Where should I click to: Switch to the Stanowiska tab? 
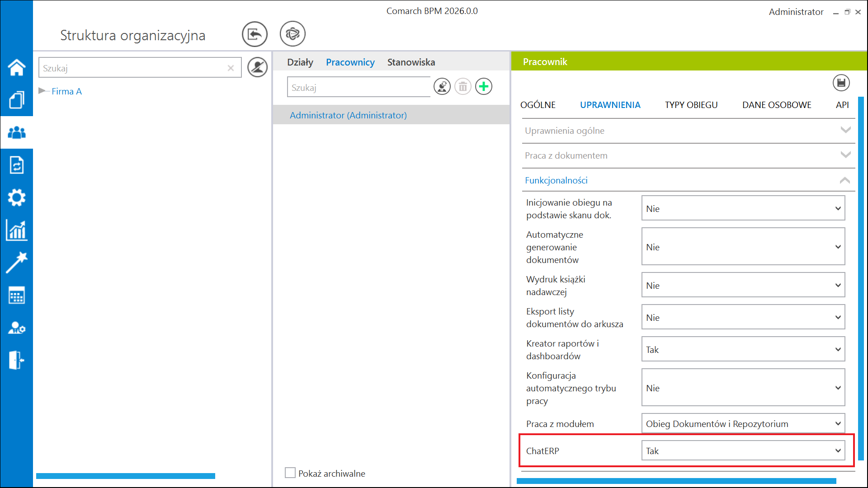pyautogui.click(x=411, y=62)
